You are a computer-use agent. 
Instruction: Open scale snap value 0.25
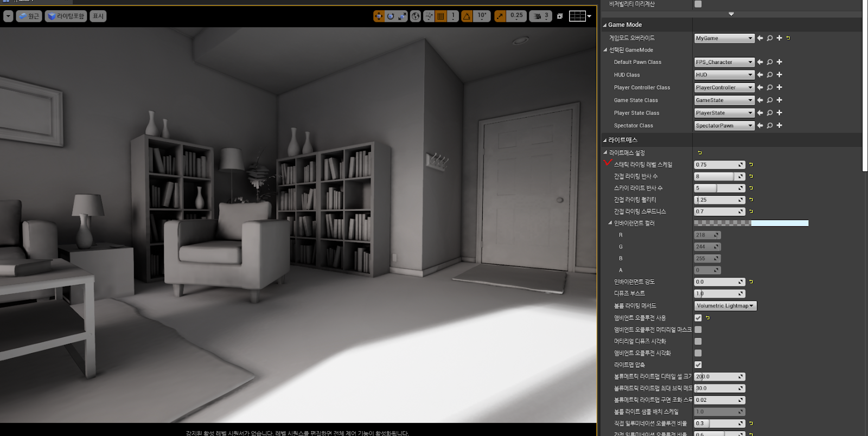click(x=516, y=16)
